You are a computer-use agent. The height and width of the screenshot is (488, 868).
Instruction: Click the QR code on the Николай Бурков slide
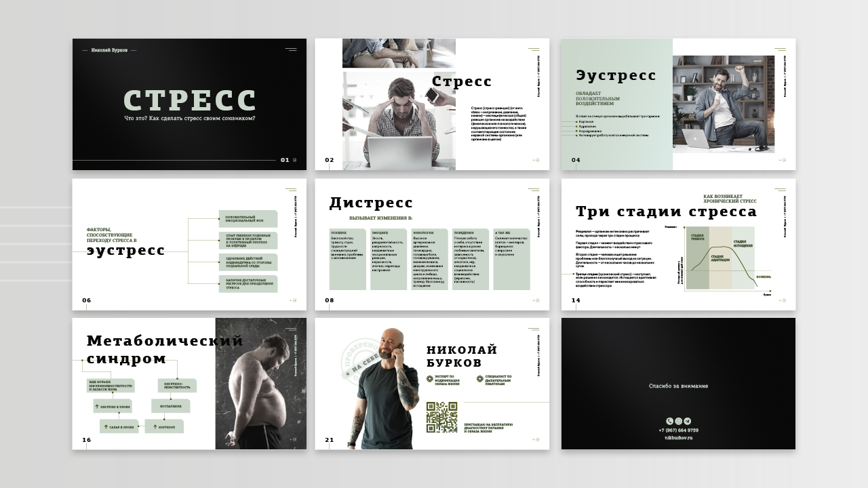[x=441, y=417]
